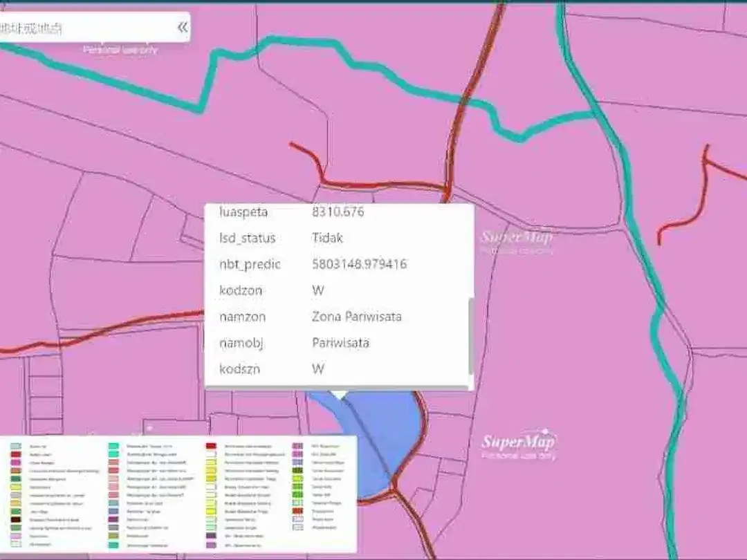Select the value 5803148.979416

(359, 264)
